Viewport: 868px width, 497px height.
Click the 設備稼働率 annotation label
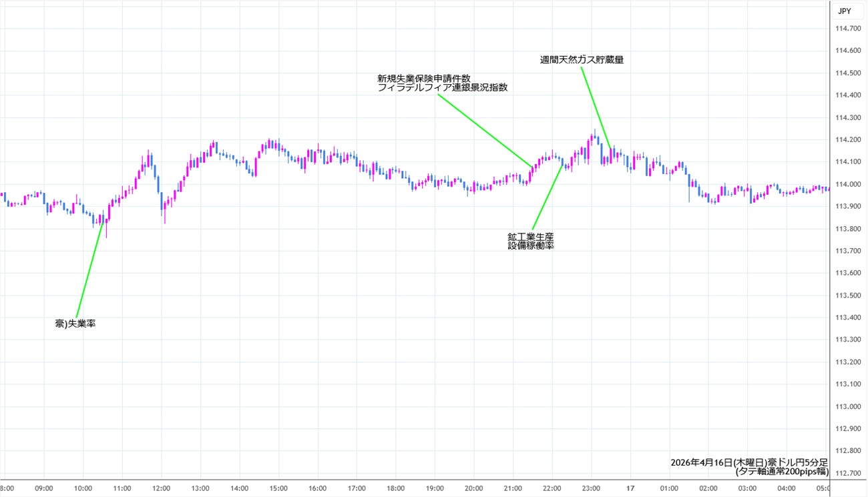point(531,245)
